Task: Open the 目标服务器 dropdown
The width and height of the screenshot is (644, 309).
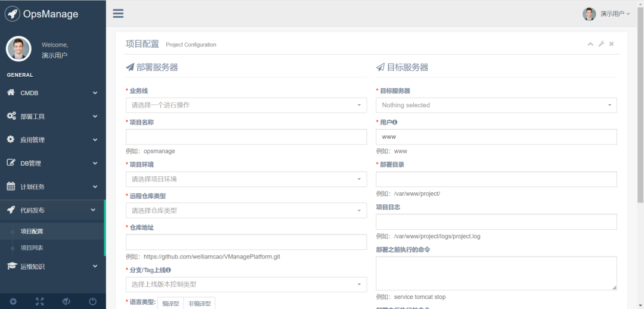Action: (x=496, y=105)
